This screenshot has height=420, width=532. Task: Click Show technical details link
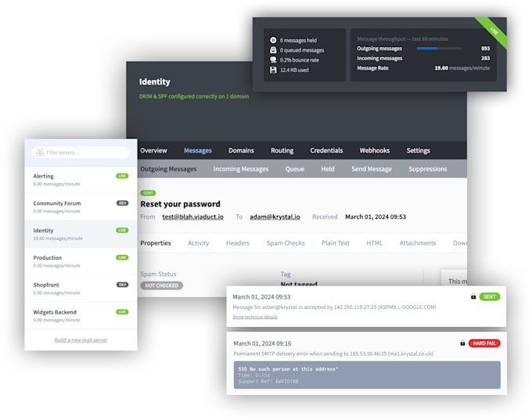(x=255, y=317)
